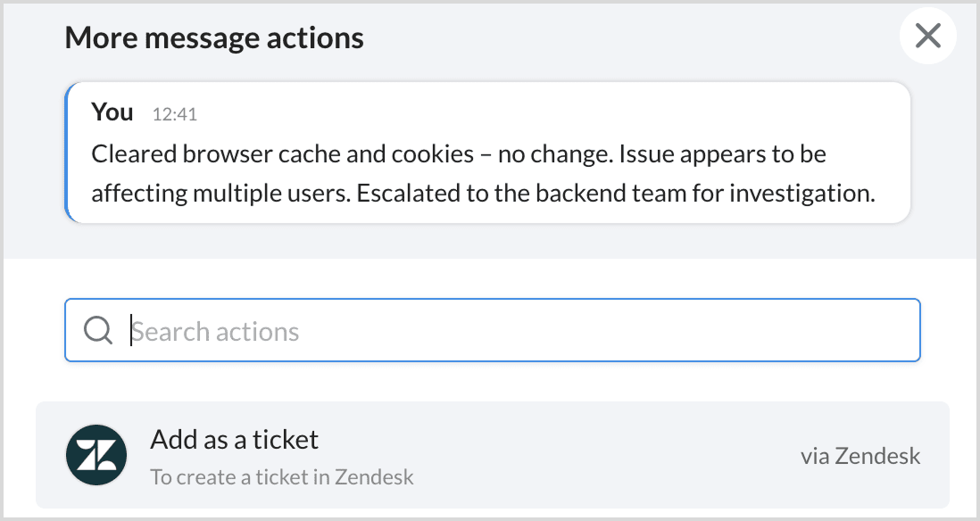Viewport: 980px width, 521px height.
Task: Click the Add as a ticket title text
Action: [x=235, y=439]
